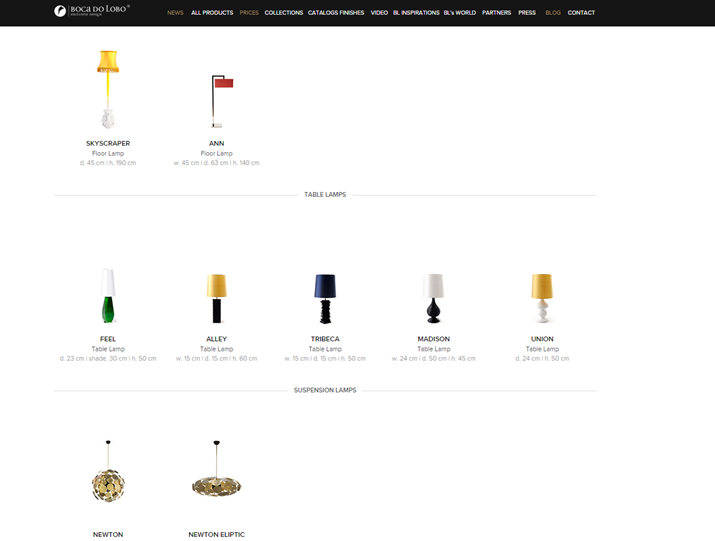View the Ann floor lamp image

[x=222, y=101]
